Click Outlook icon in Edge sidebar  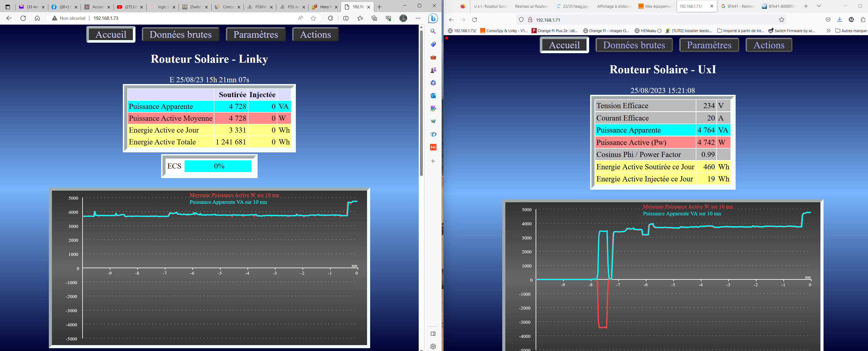(x=433, y=96)
